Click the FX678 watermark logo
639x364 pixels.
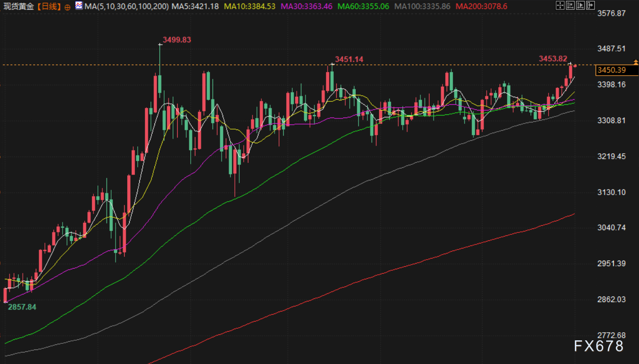598,346
